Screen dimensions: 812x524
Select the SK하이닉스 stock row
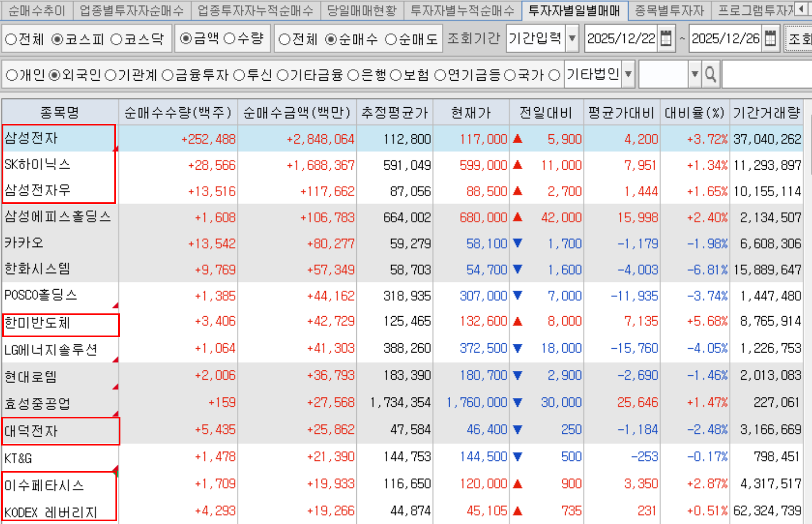[38, 165]
